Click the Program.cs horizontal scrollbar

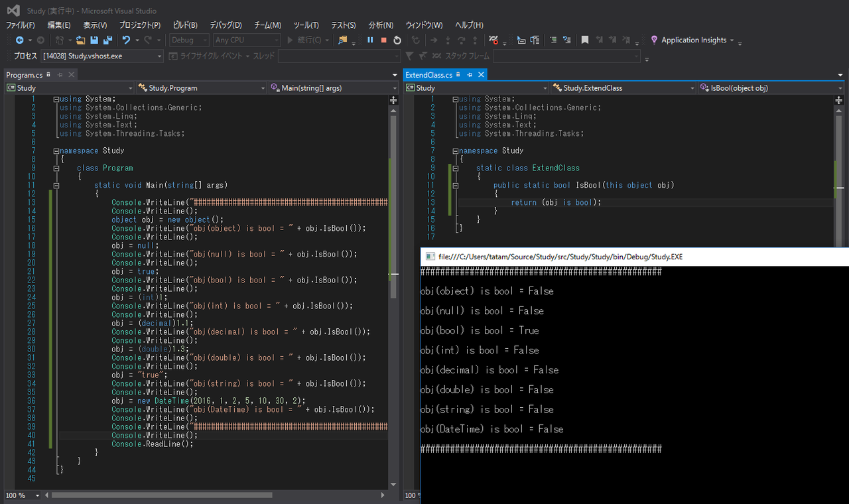tap(161, 495)
